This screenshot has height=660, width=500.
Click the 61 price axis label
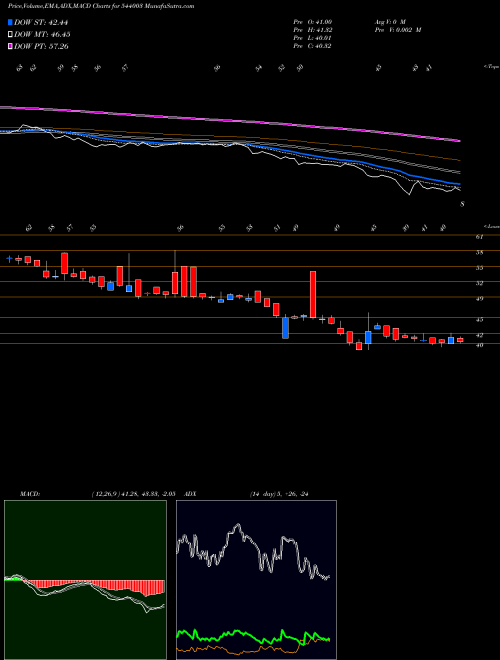[479, 237]
